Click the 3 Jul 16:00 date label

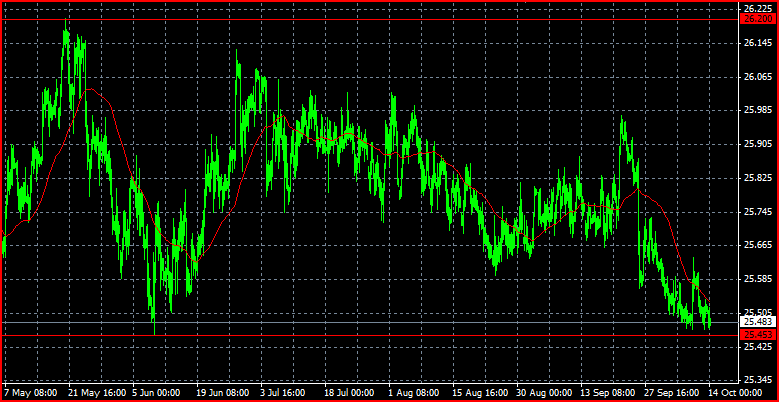click(288, 392)
